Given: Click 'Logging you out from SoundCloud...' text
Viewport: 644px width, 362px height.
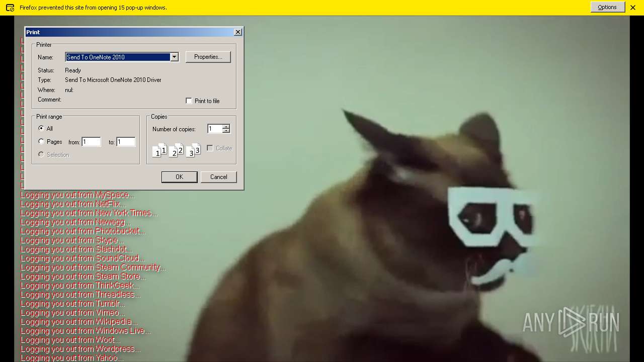Looking at the screenshot, I should point(82,258).
